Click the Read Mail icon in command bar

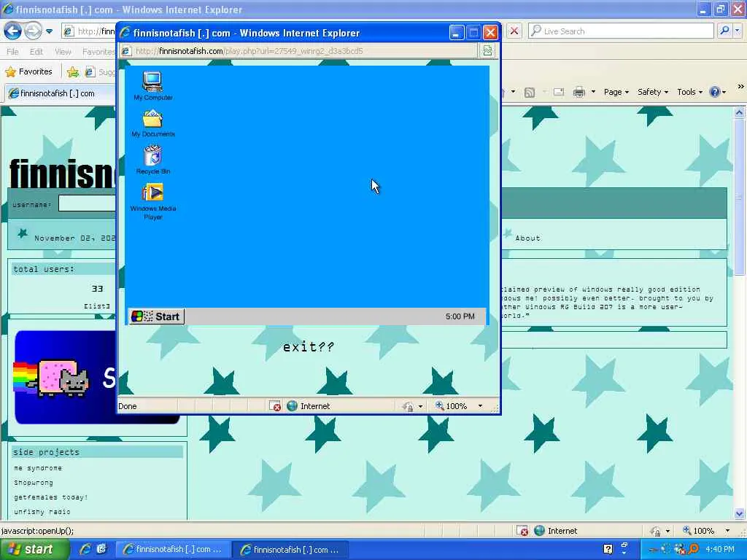coord(558,93)
